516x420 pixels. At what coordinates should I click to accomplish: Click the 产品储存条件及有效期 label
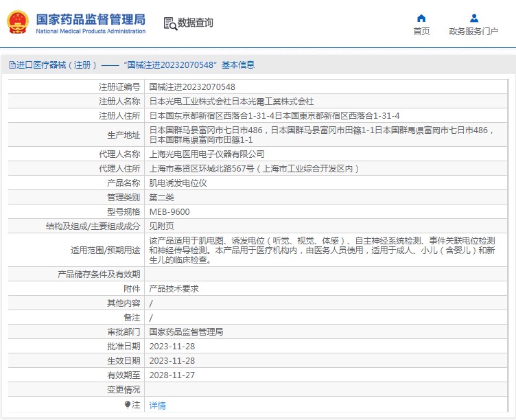point(99,275)
